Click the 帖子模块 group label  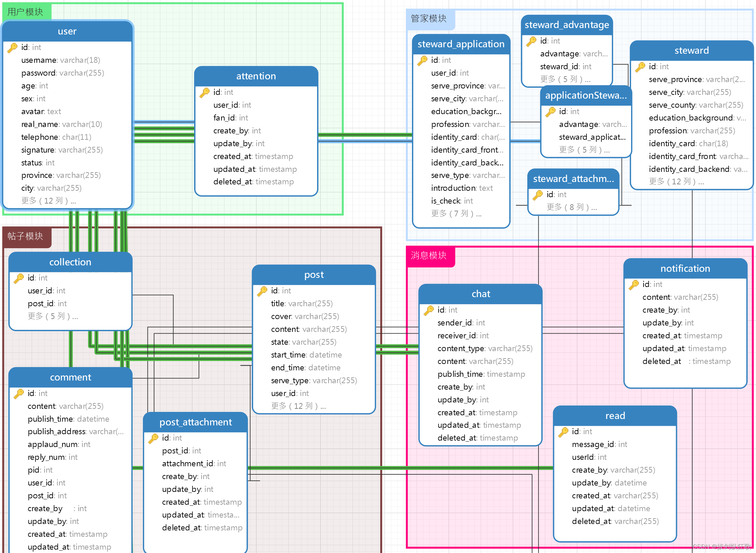(25, 236)
